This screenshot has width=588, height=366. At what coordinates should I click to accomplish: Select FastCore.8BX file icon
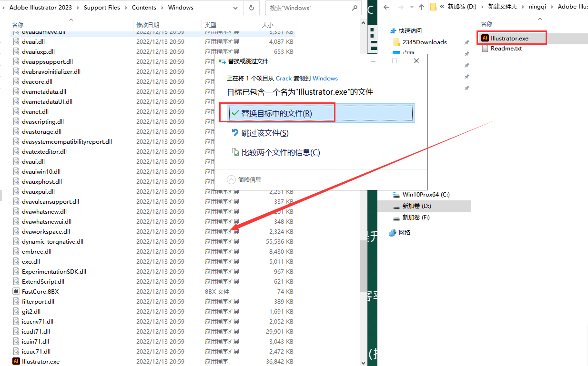click(x=16, y=291)
